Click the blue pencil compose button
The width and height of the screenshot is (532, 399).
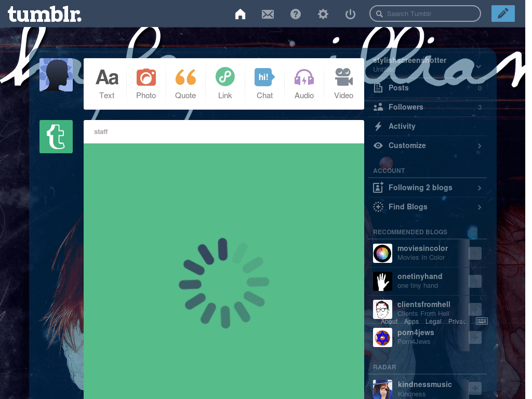pos(503,14)
